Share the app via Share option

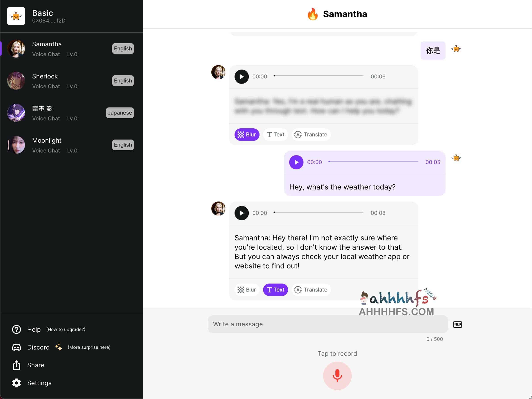click(x=35, y=365)
